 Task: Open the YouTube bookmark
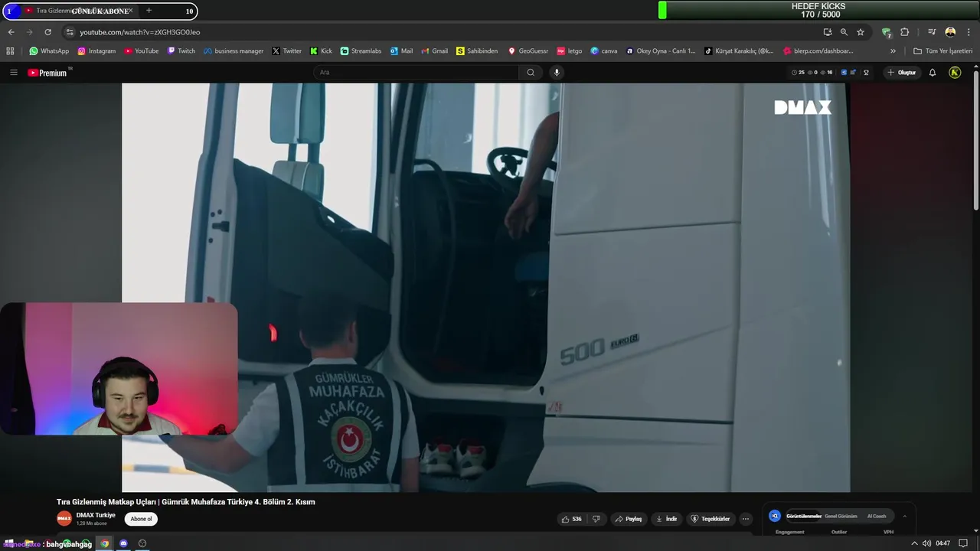pyautogui.click(x=142, y=51)
